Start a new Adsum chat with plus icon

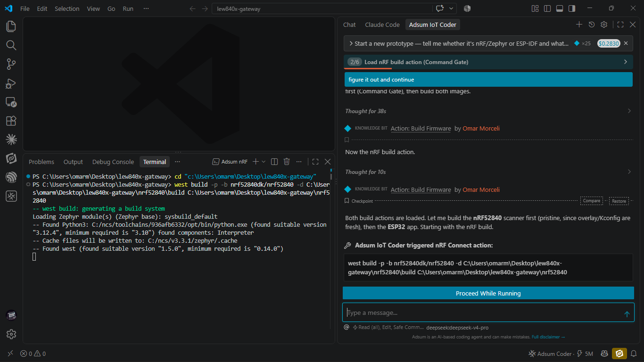click(579, 25)
